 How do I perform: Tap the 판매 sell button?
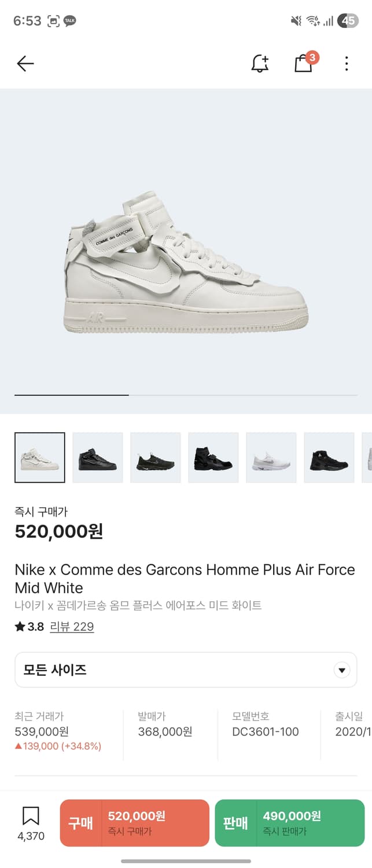click(289, 823)
